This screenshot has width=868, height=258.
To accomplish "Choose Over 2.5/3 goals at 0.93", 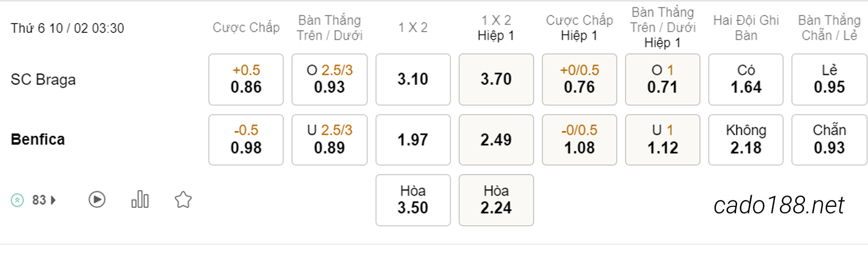I will point(329,79).
